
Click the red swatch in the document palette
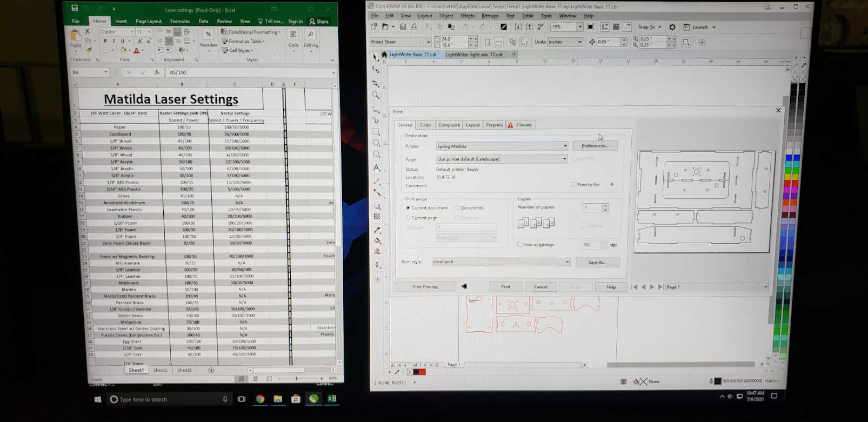click(x=422, y=372)
